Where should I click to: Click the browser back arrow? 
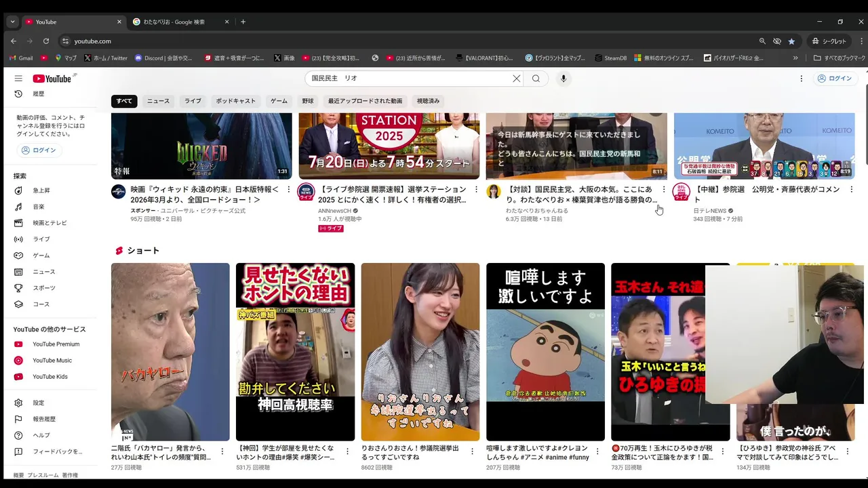pos(14,41)
